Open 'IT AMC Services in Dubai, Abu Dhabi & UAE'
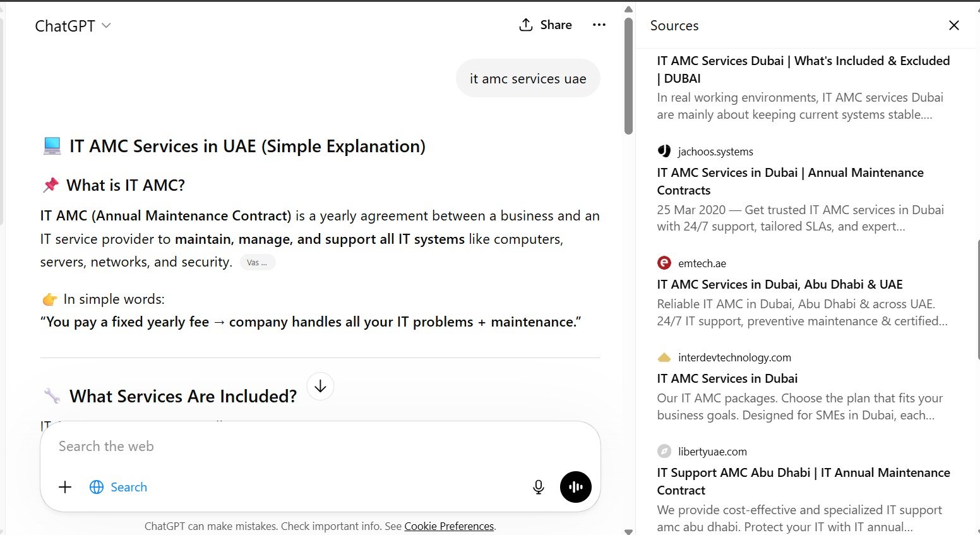Image resolution: width=980 pixels, height=535 pixels. coord(780,284)
